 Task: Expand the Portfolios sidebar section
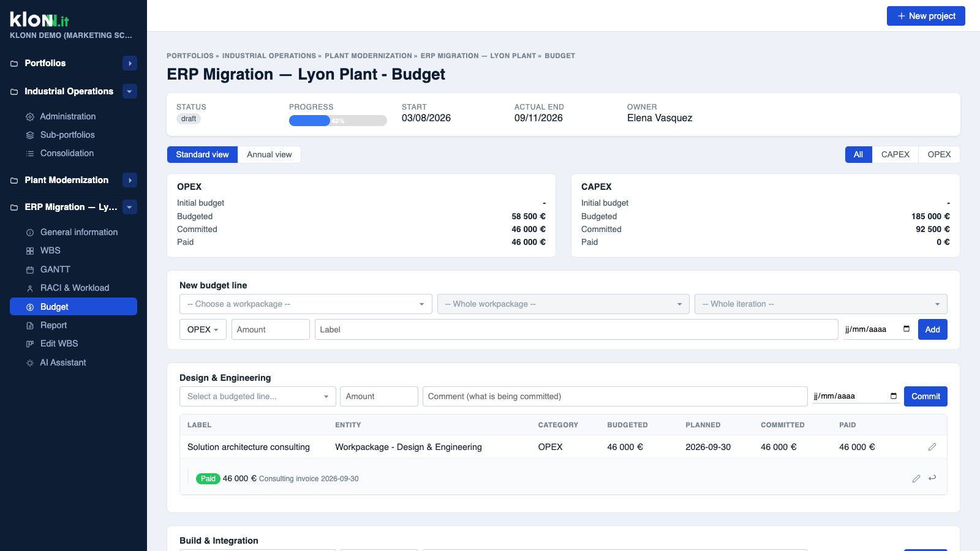[130, 64]
